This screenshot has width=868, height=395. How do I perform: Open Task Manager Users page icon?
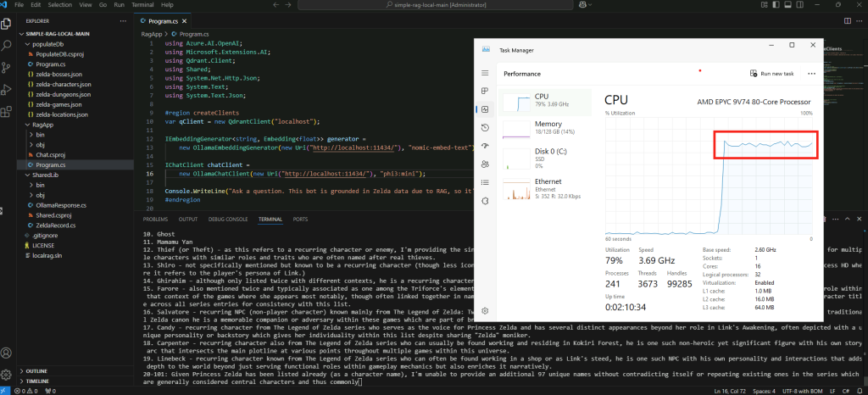pyautogui.click(x=485, y=164)
